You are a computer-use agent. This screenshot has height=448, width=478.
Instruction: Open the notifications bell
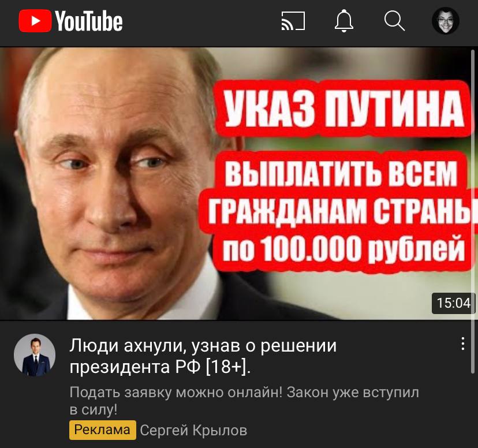coord(344,21)
